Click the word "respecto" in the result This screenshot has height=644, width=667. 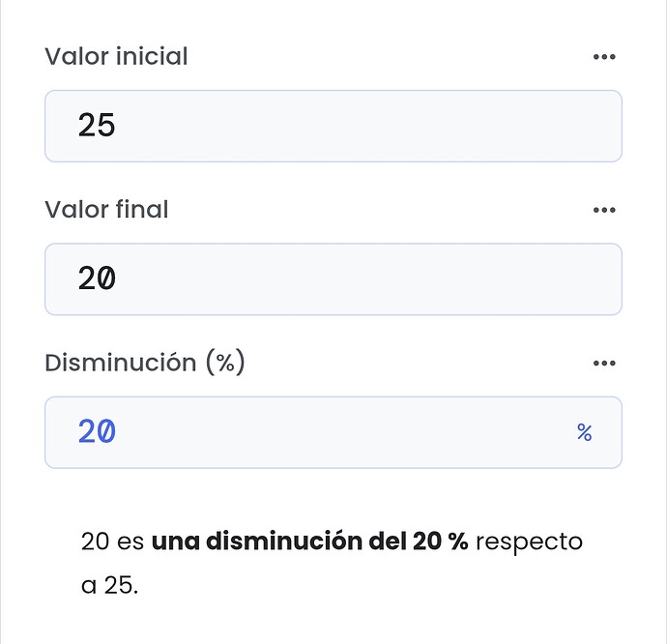point(530,542)
